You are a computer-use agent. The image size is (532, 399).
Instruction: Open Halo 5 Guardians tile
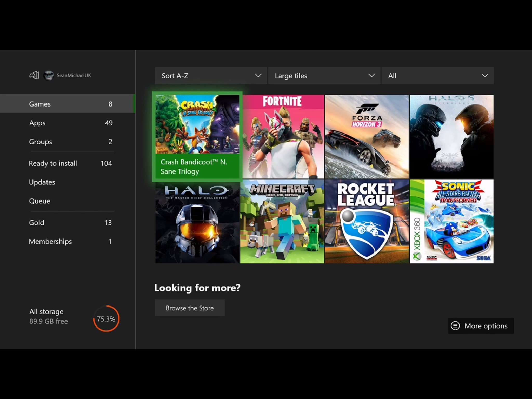[x=451, y=137]
